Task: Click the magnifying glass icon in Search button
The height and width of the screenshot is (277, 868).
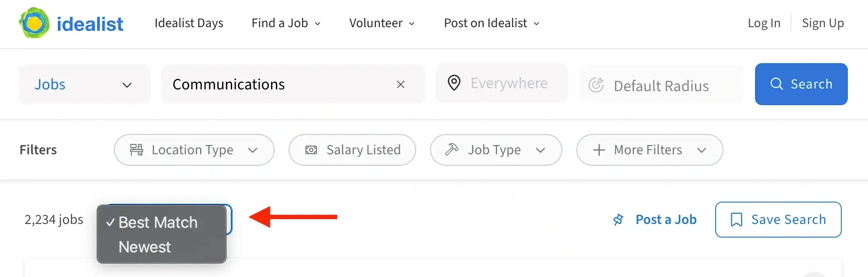Action: [x=777, y=84]
